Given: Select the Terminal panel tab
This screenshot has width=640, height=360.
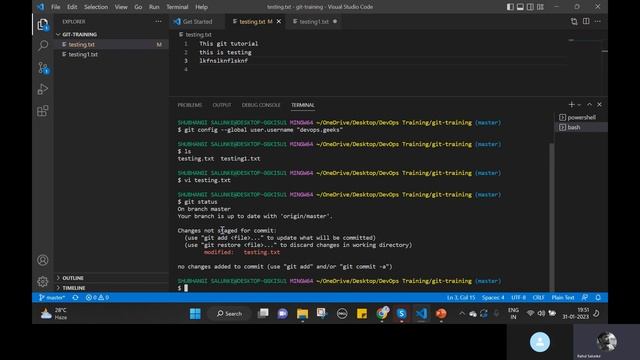Looking at the screenshot, I should 302,105.
